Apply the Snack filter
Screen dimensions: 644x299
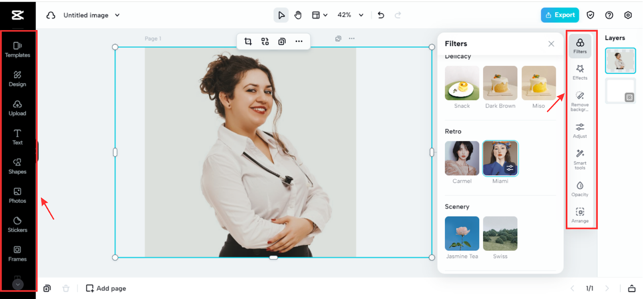click(462, 83)
